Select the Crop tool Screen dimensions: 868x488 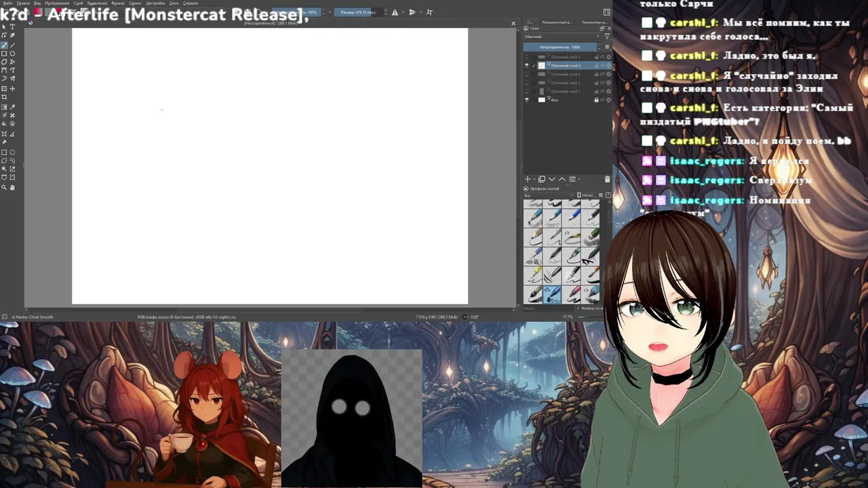(4, 97)
